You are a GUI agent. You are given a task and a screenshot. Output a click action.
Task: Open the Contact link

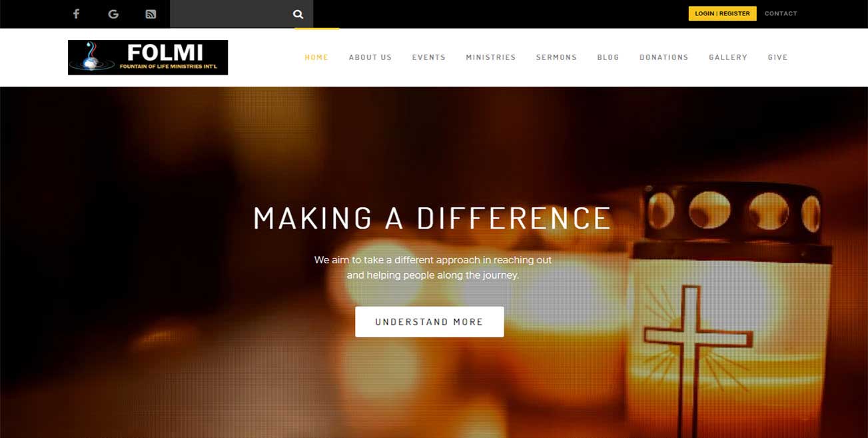[x=781, y=13]
